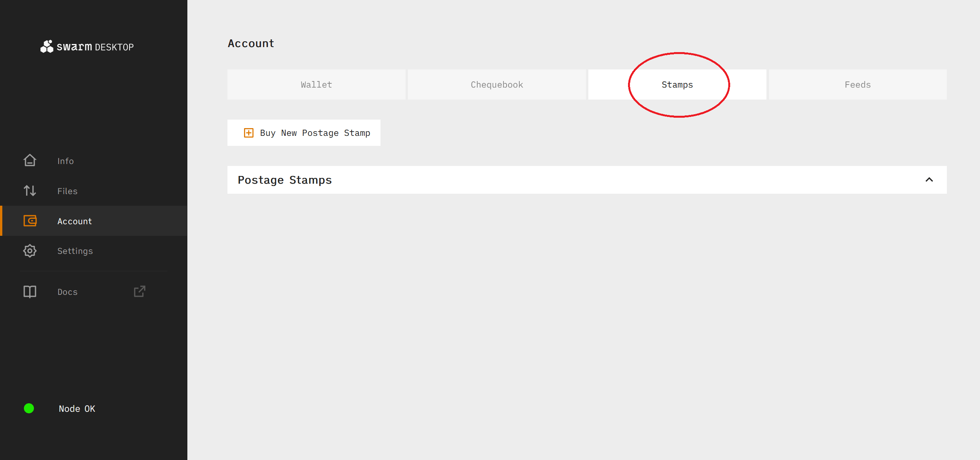This screenshot has height=460, width=980.
Task: Click the Node OK status text
Action: (77, 409)
